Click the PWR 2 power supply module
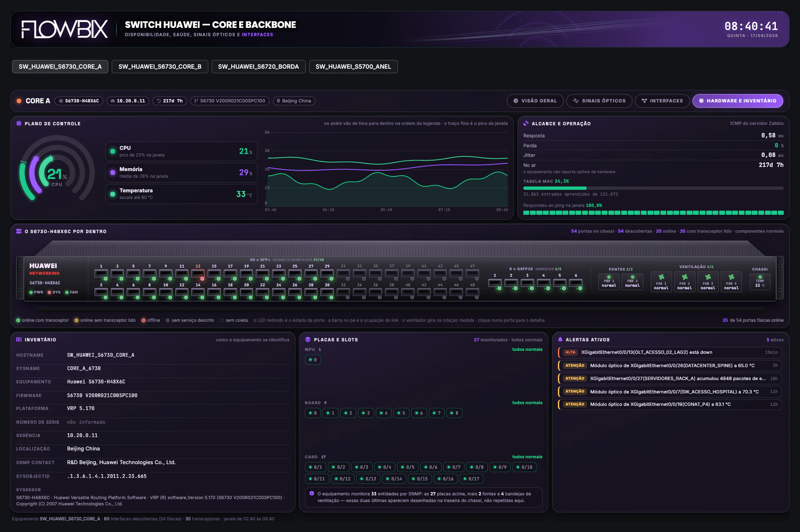 pos(632,282)
